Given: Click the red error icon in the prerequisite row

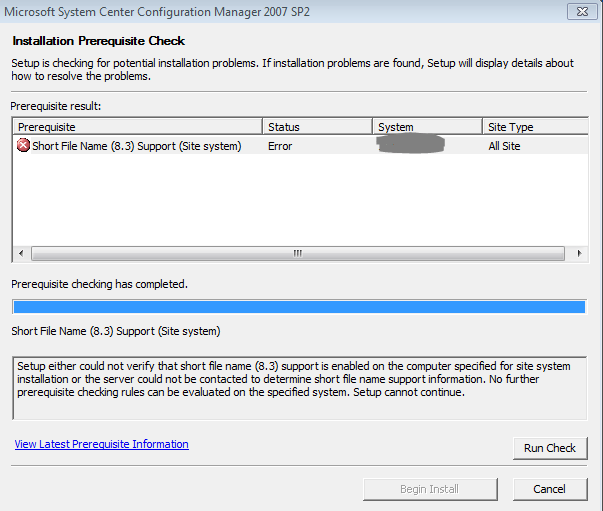Looking at the screenshot, I should pyautogui.click(x=23, y=146).
